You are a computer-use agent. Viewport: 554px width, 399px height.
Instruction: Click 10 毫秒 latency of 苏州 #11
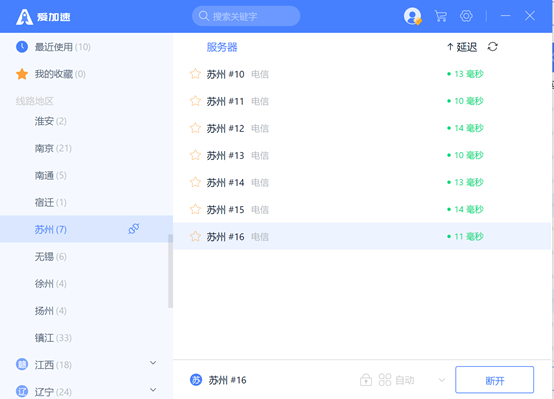coord(468,101)
